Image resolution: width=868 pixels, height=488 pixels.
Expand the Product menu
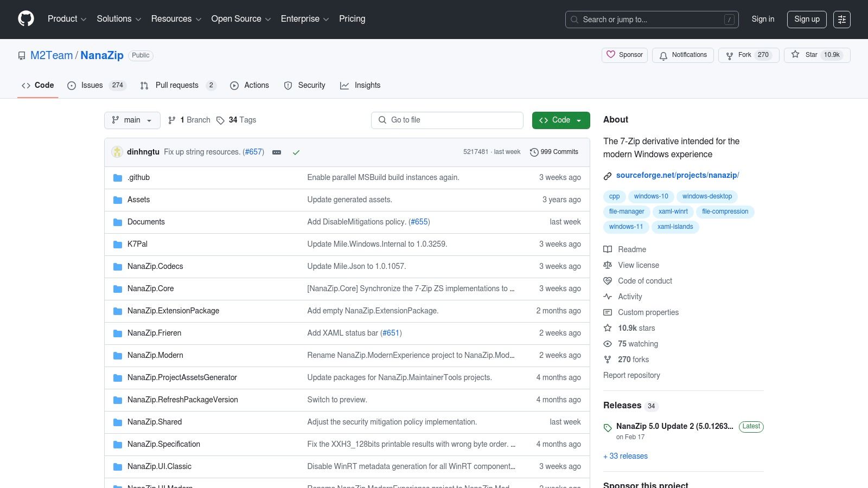pyautogui.click(x=67, y=19)
